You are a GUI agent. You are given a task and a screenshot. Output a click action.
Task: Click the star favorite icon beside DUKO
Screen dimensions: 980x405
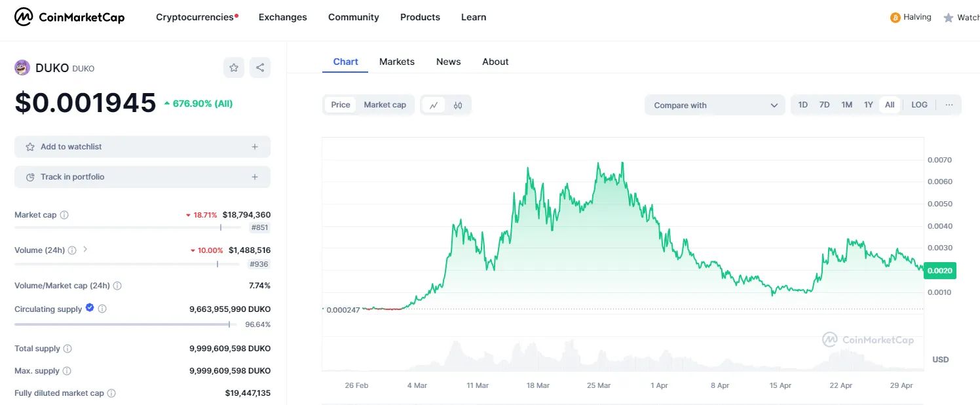coord(233,67)
